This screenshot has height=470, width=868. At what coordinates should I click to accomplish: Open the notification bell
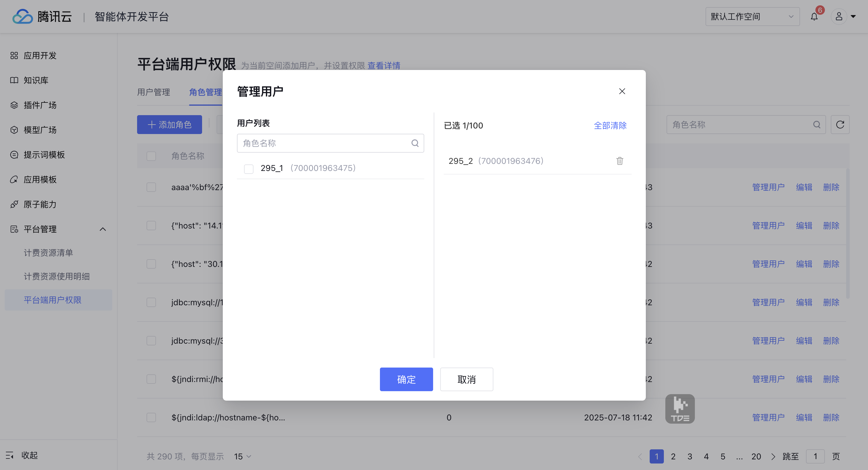click(x=814, y=17)
